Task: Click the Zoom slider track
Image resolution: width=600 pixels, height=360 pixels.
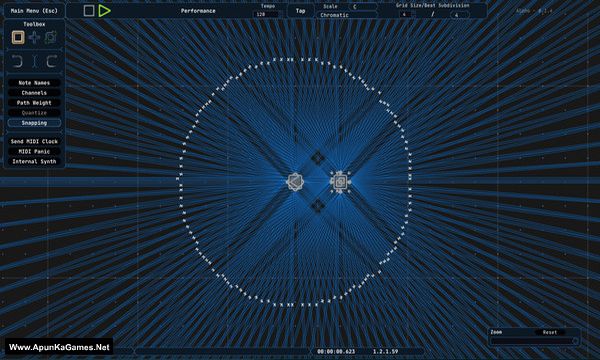Action: 535,340
